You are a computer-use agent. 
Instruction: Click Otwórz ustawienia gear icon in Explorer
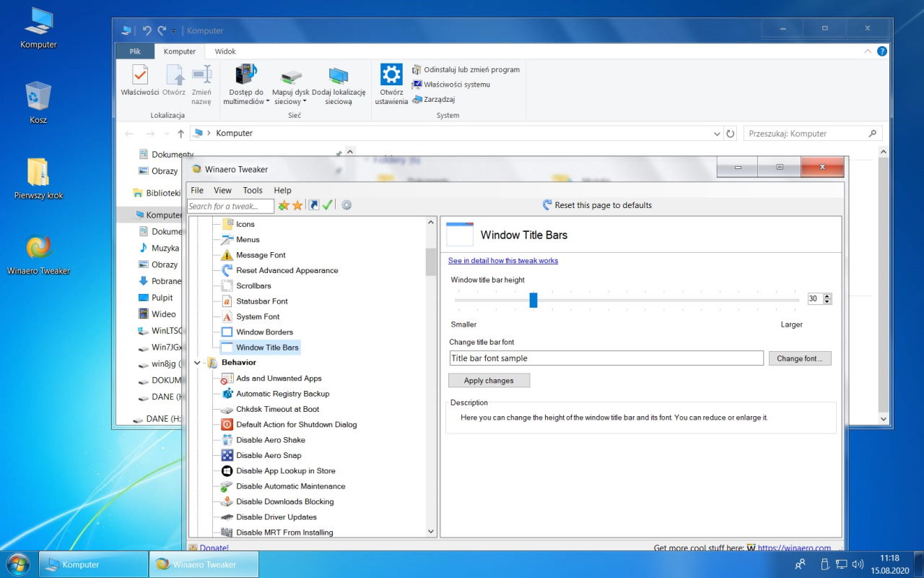pos(391,74)
